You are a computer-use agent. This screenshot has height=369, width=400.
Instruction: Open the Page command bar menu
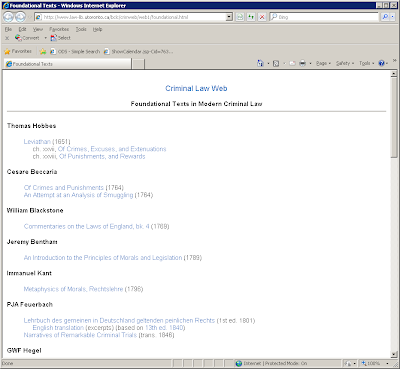[323, 63]
